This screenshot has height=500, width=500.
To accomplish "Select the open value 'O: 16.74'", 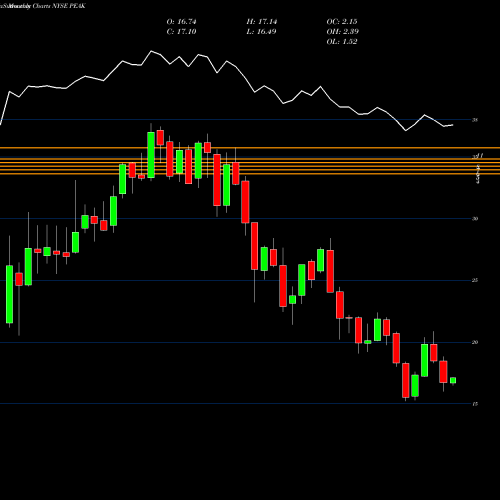I will point(181,22).
